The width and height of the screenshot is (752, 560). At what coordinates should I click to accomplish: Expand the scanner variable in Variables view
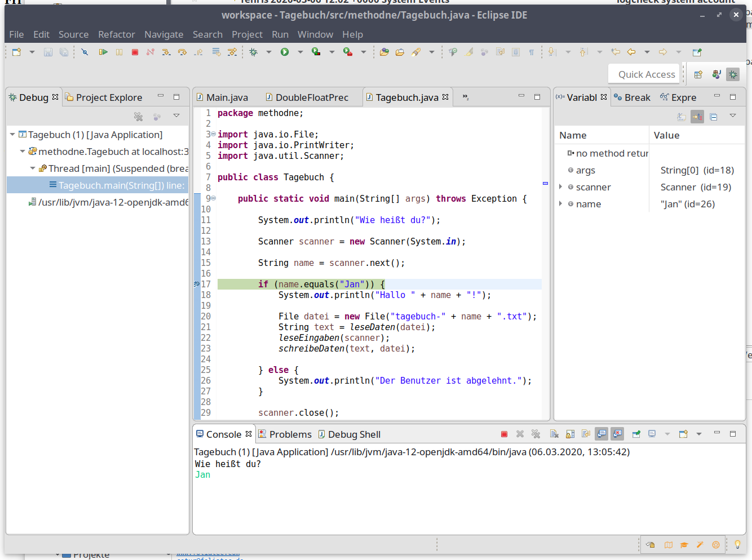(x=560, y=186)
